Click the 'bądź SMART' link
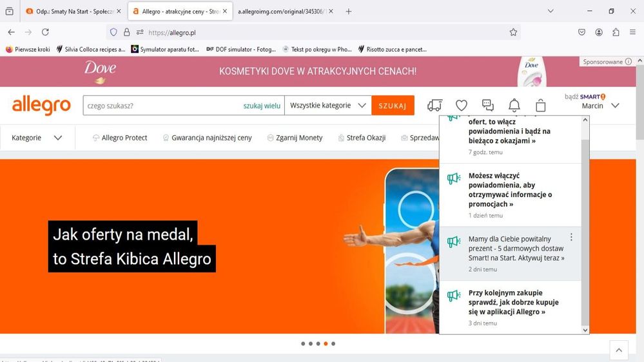Screen dimensions: 644x362 coord(585,97)
